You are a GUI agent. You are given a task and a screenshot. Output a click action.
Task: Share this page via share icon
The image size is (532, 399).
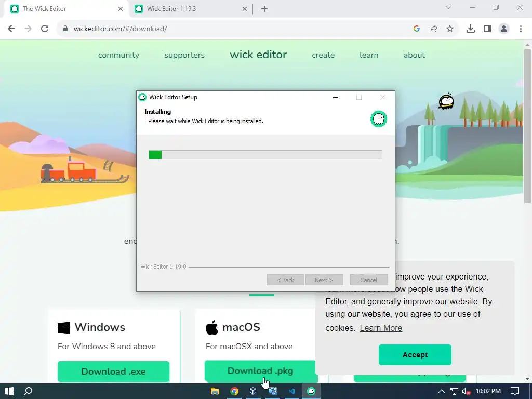[x=433, y=29]
